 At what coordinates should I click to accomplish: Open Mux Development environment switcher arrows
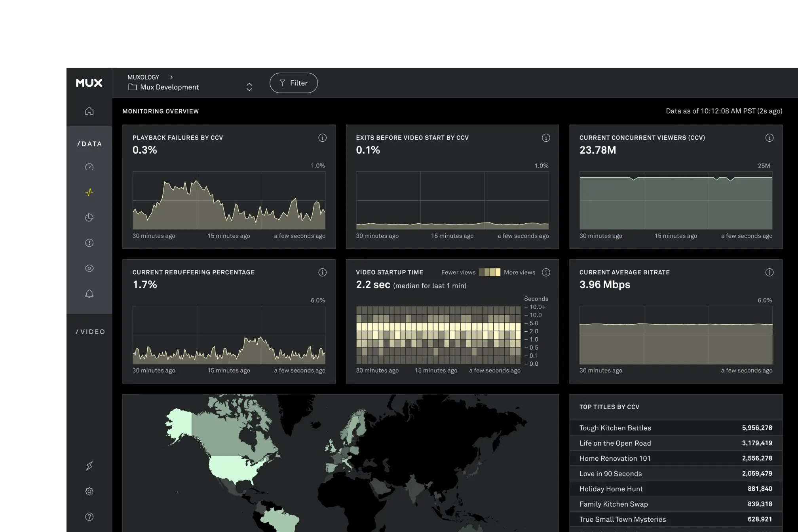249,87
